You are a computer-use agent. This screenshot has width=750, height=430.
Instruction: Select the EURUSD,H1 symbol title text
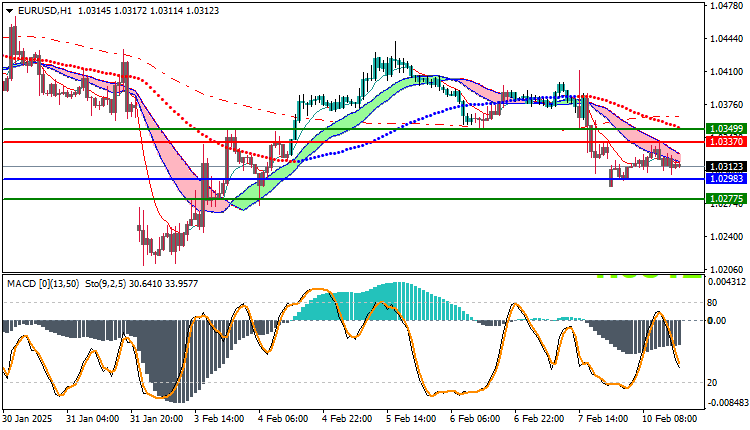click(x=44, y=11)
